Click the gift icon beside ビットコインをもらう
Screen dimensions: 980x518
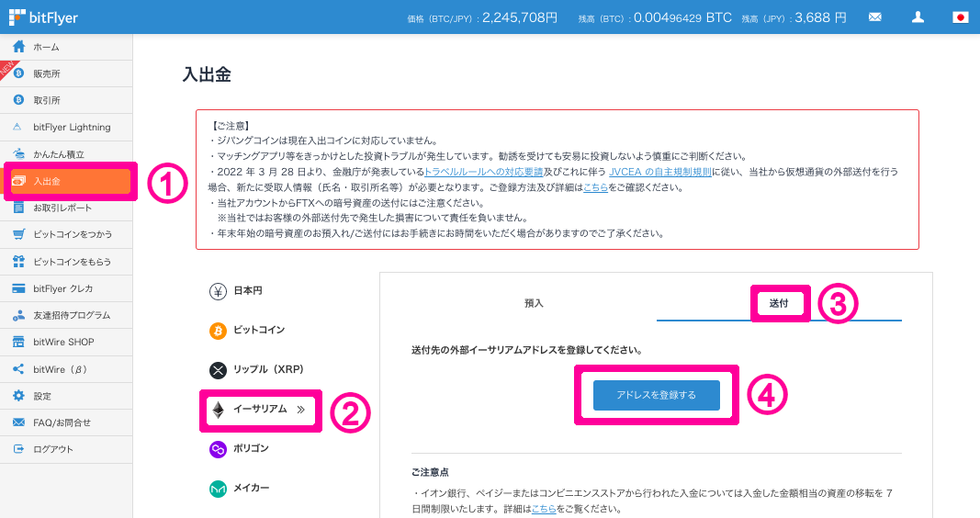18,261
